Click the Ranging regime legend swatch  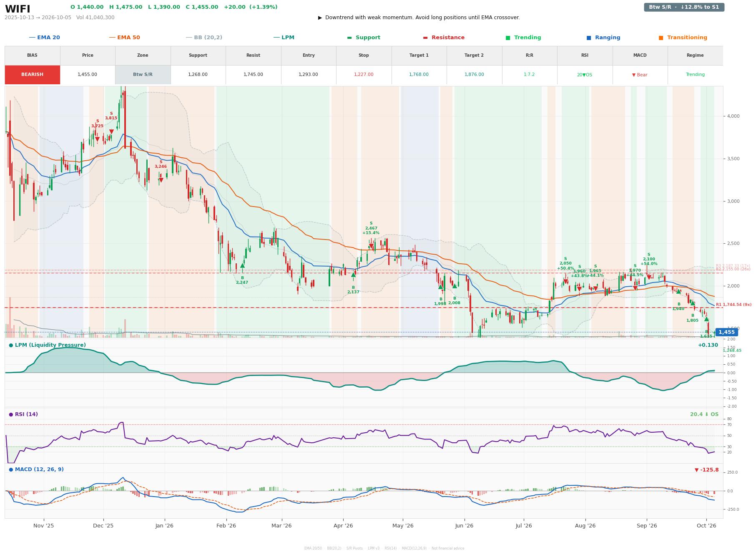pos(589,38)
